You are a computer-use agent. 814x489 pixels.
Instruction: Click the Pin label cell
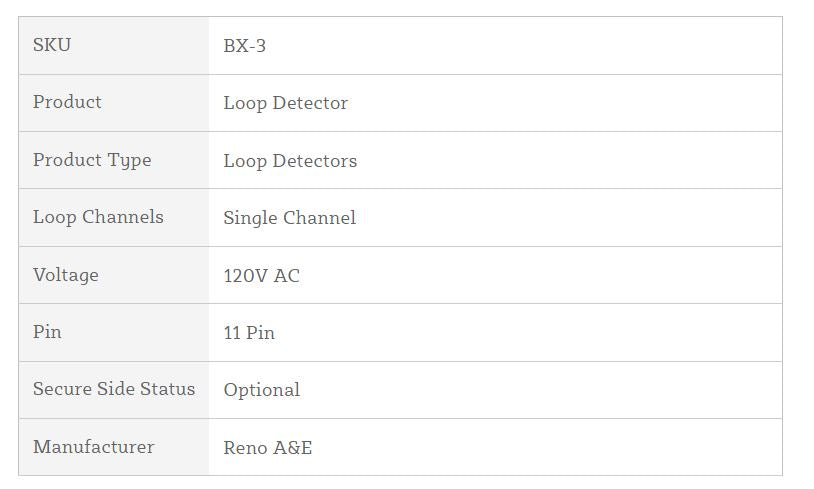click(47, 332)
